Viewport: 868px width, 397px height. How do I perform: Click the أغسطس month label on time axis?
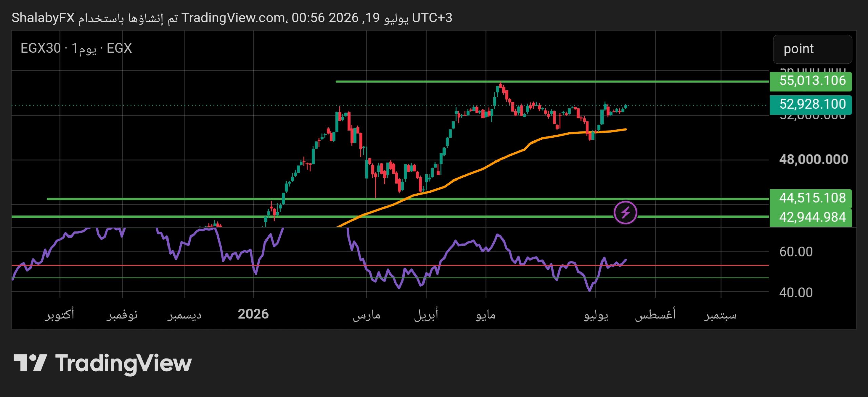[655, 315]
